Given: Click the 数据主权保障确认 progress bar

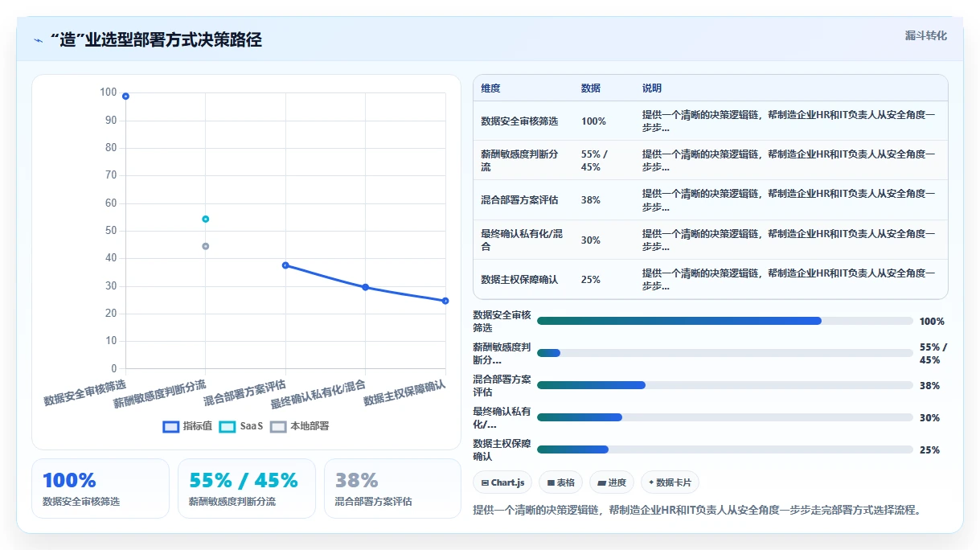Looking at the screenshot, I should 725,449.
